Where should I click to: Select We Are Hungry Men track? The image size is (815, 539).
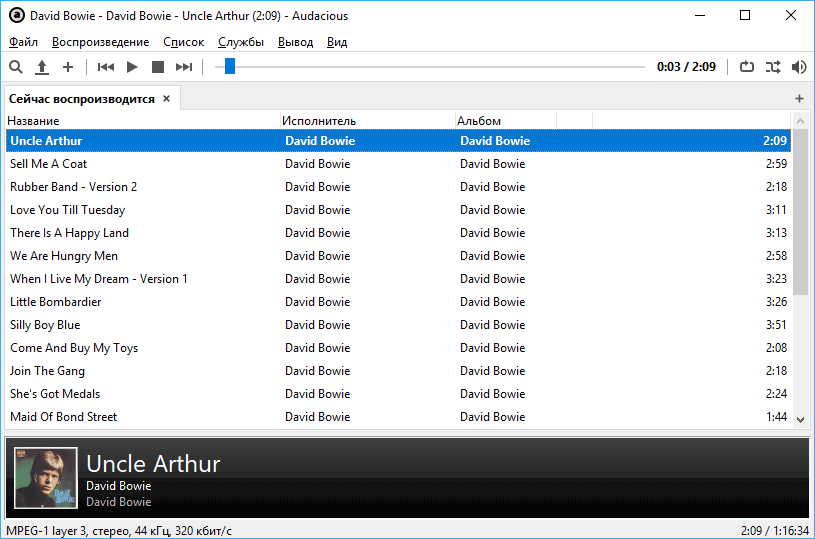398,256
